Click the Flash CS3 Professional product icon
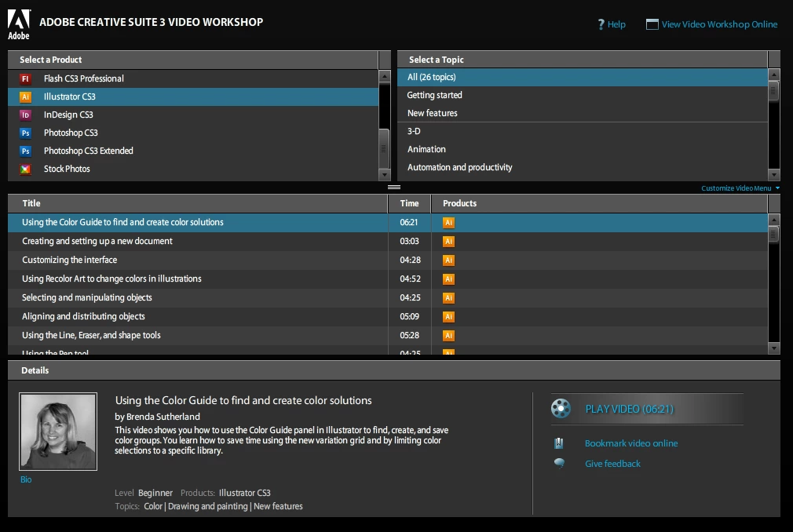The width and height of the screenshot is (793, 532). [x=25, y=78]
